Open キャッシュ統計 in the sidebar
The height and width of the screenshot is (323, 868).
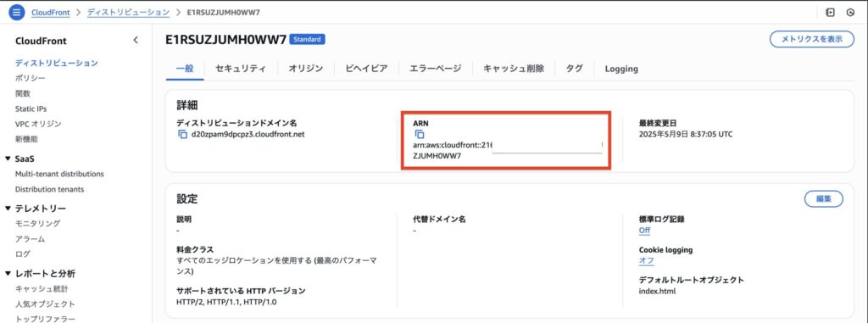pos(42,288)
